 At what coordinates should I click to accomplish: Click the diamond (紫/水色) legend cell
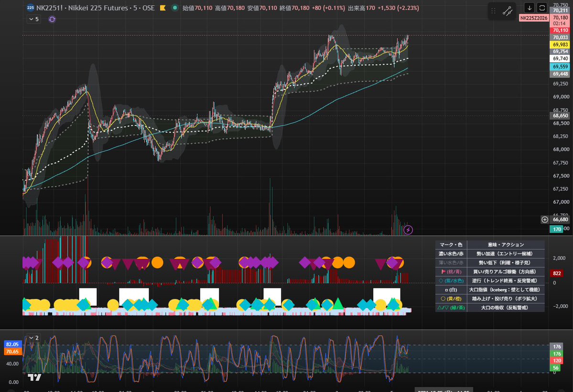[x=451, y=281]
